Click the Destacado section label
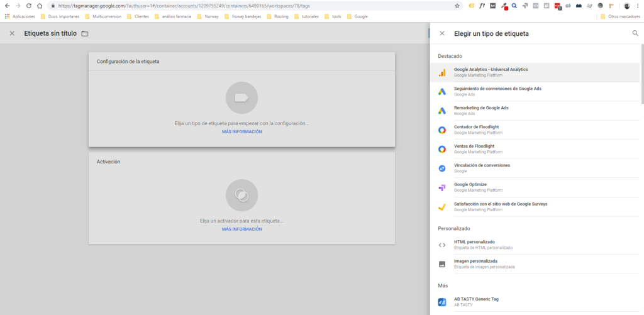The image size is (644, 315). pos(450,56)
